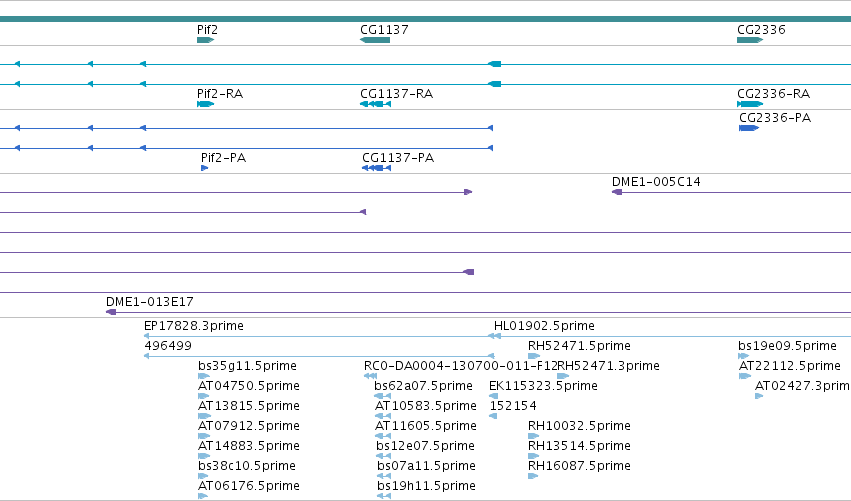This screenshot has width=851, height=501.
Task: Select the AT10583.5prime EST glyph
Action: point(383,416)
